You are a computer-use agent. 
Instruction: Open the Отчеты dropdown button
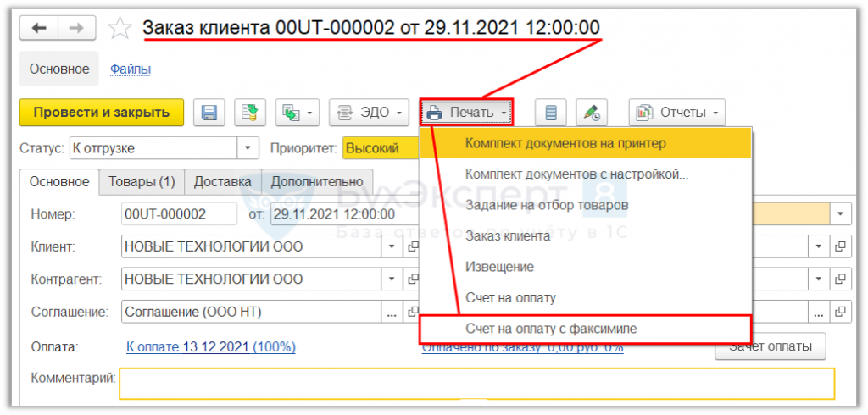(677, 113)
